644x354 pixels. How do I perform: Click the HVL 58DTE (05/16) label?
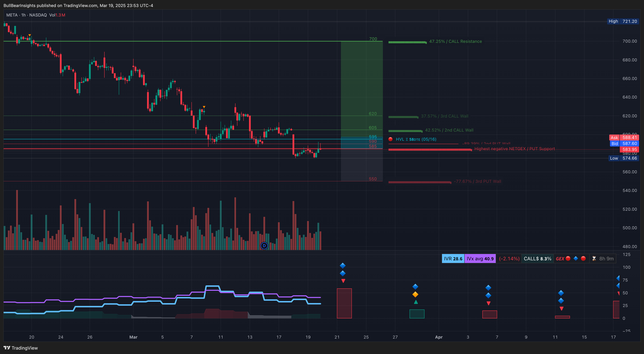tap(416, 139)
